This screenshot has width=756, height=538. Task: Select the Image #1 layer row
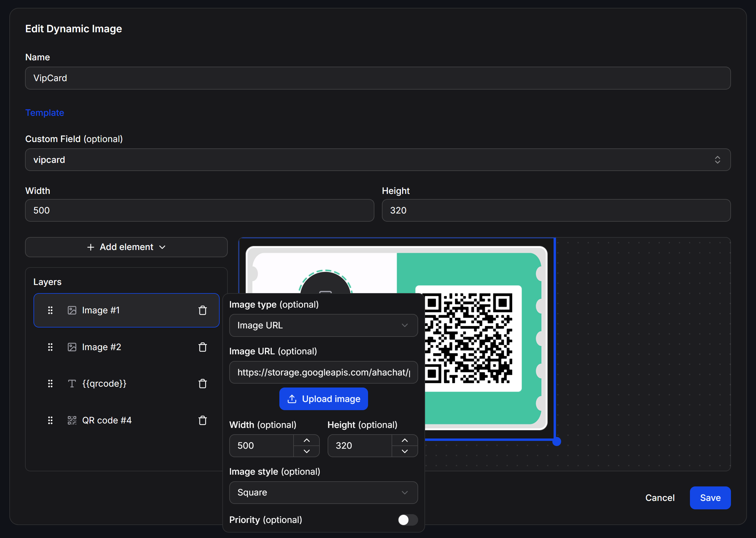(126, 310)
